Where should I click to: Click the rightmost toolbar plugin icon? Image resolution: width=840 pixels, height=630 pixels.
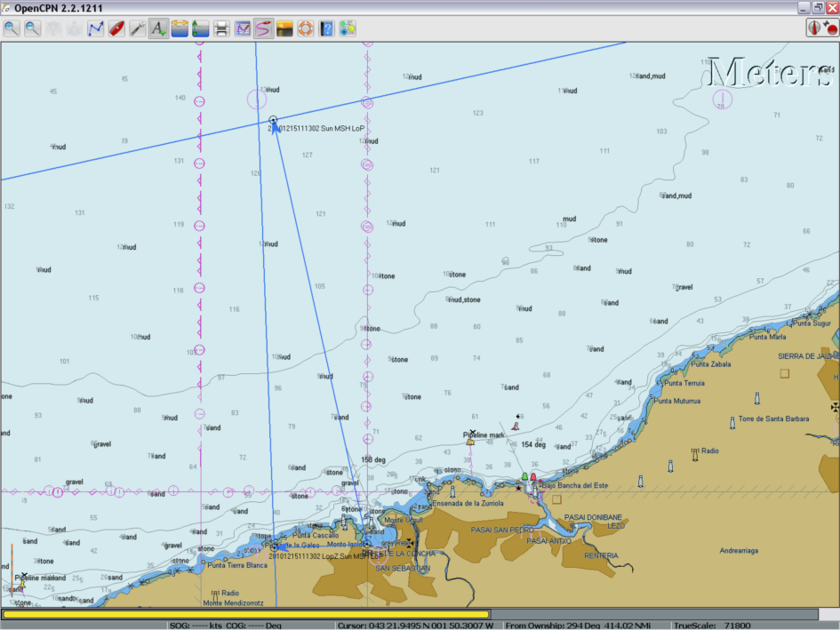pyautogui.click(x=347, y=28)
